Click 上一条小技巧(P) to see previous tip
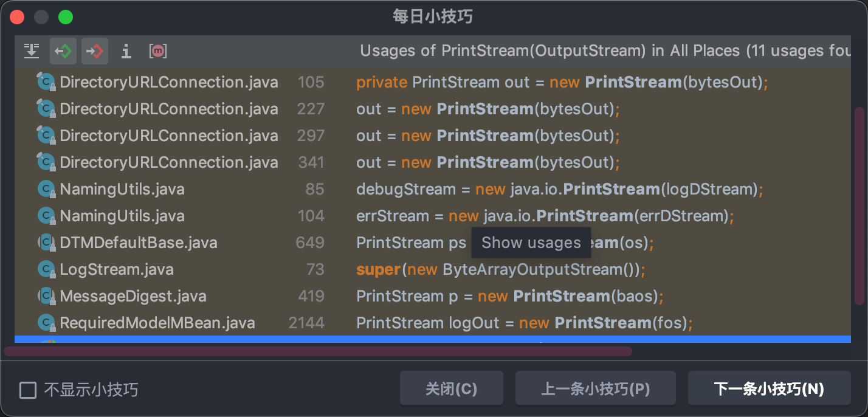 coord(595,387)
